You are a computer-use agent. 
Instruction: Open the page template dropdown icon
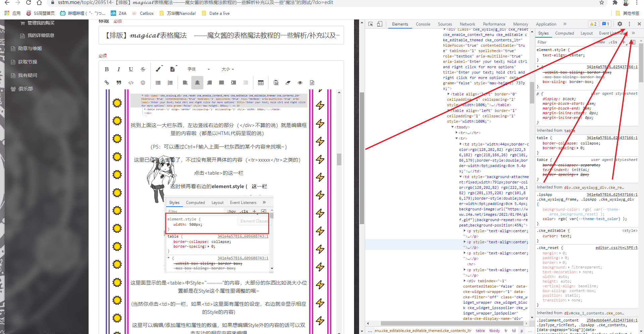point(173,69)
